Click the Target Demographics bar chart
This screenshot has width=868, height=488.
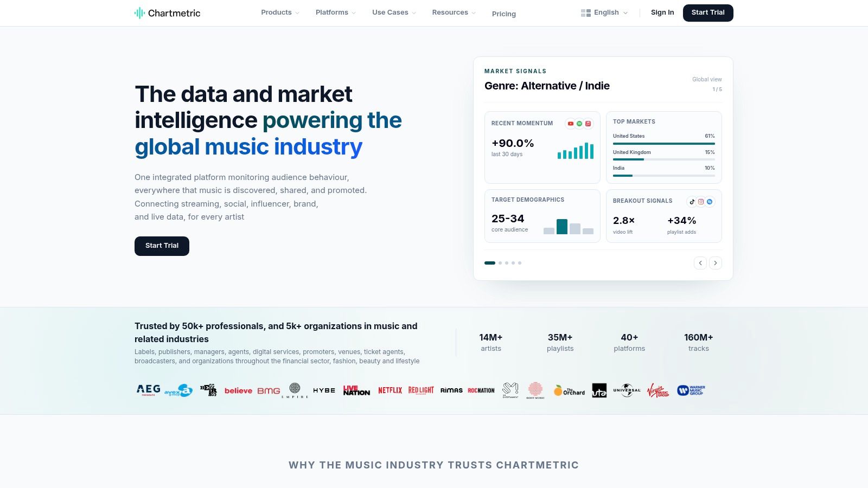[x=569, y=227]
